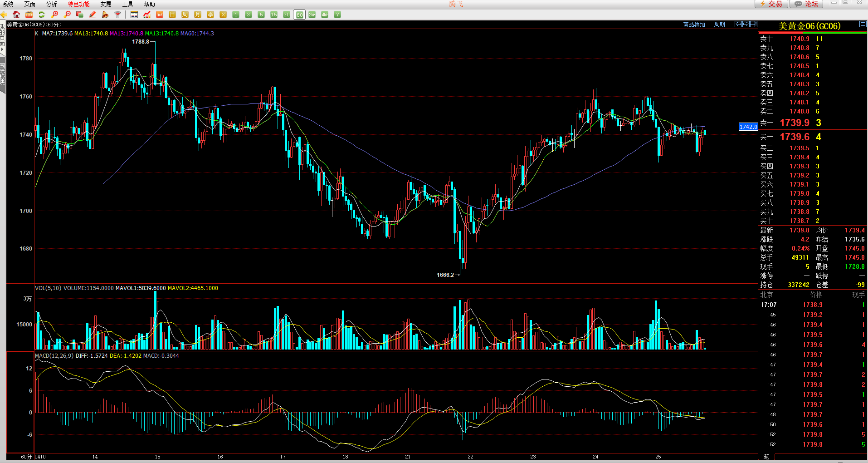Screen dimensions: 868x463
Task: Open the alert bell icon
Action: click(105, 15)
